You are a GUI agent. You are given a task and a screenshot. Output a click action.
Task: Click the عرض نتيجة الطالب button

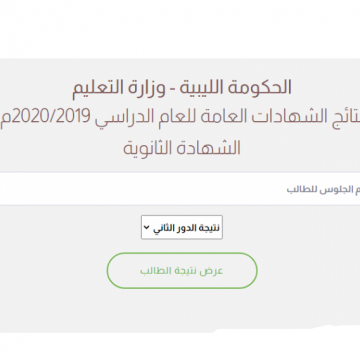tap(182, 270)
